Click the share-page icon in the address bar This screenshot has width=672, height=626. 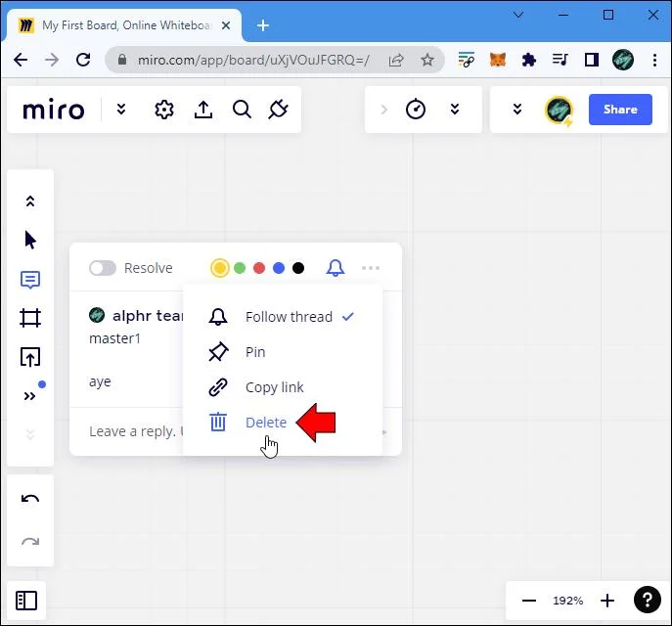point(396,60)
